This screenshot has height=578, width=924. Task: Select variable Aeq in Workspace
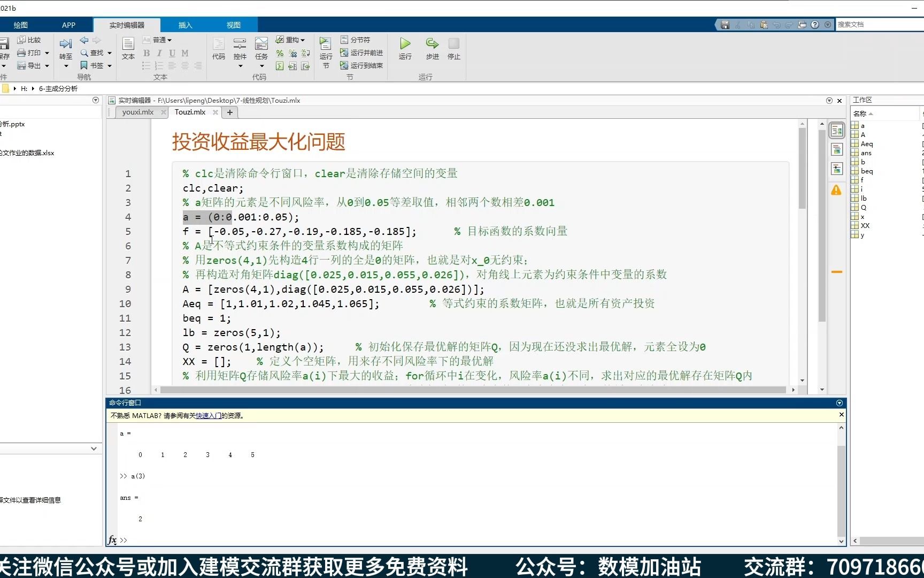coord(866,143)
